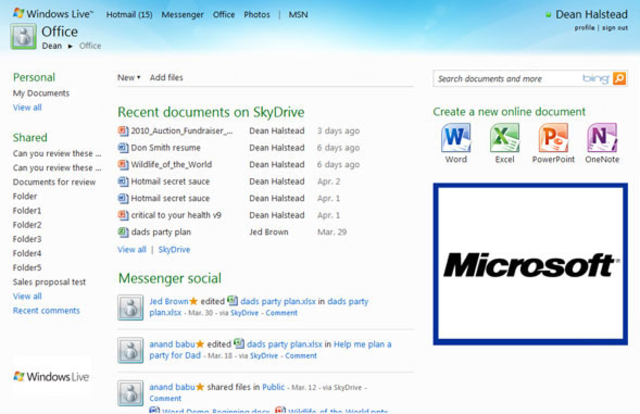640x414 pixels.
Task: Open SkyDrive link below recent documents
Action: [174, 249]
